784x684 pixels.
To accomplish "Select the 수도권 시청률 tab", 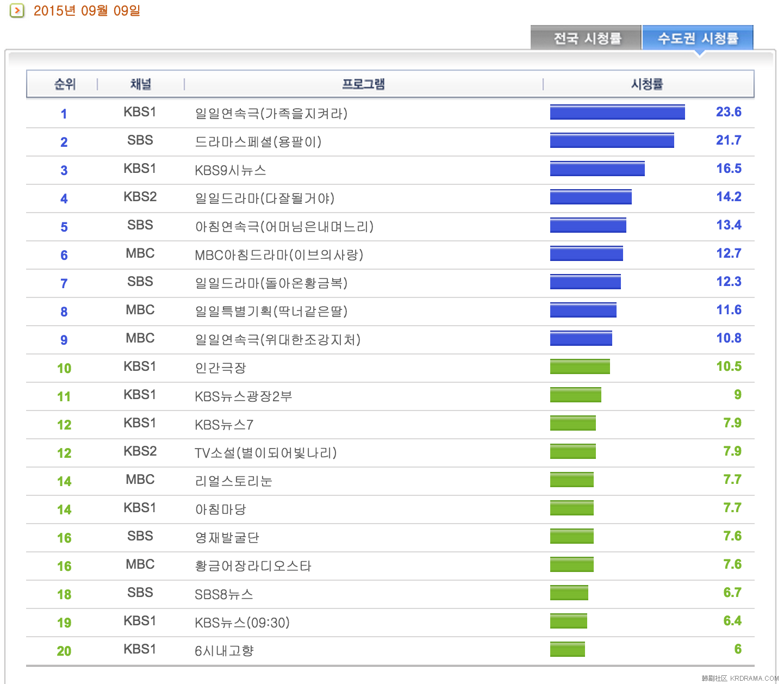I will (698, 38).
